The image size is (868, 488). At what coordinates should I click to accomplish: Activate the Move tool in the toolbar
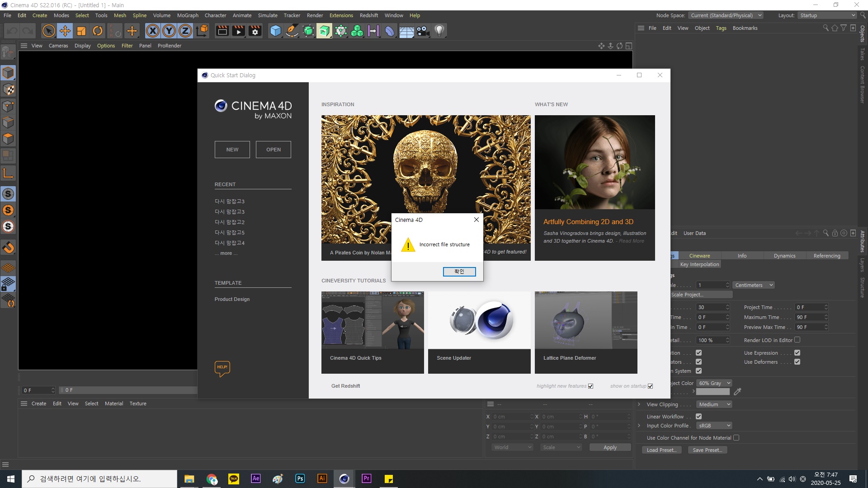pyautogui.click(x=65, y=31)
